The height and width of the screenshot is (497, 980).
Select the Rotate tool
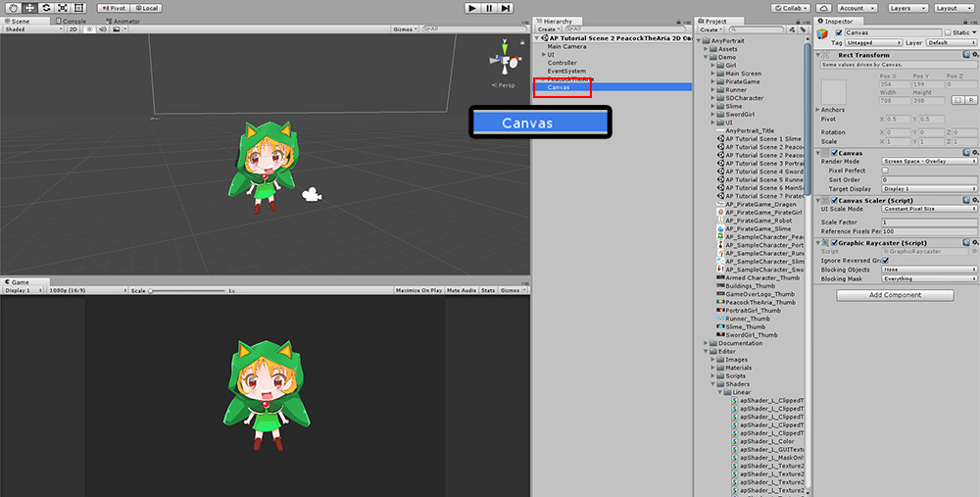pyautogui.click(x=46, y=8)
